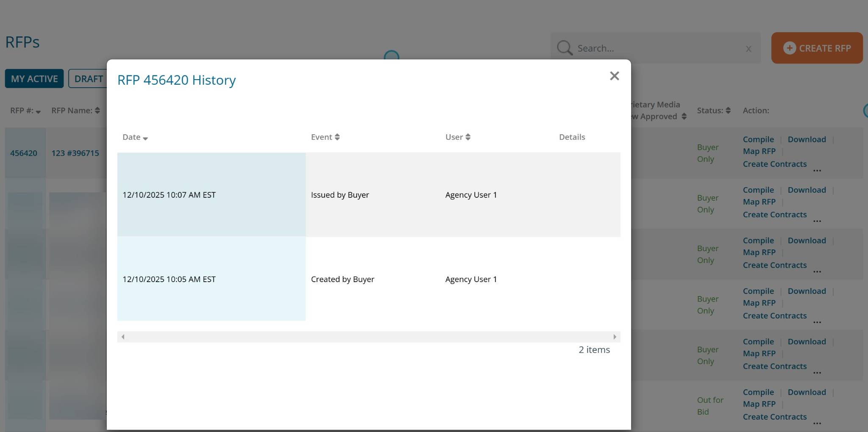Click the Create RFP button
868x432 pixels.
pyautogui.click(x=816, y=48)
